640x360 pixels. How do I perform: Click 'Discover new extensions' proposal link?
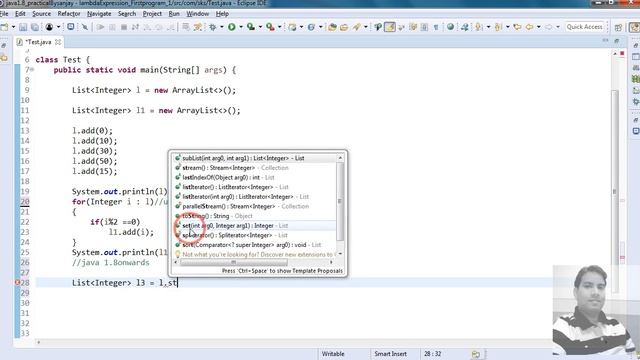pos(255,254)
